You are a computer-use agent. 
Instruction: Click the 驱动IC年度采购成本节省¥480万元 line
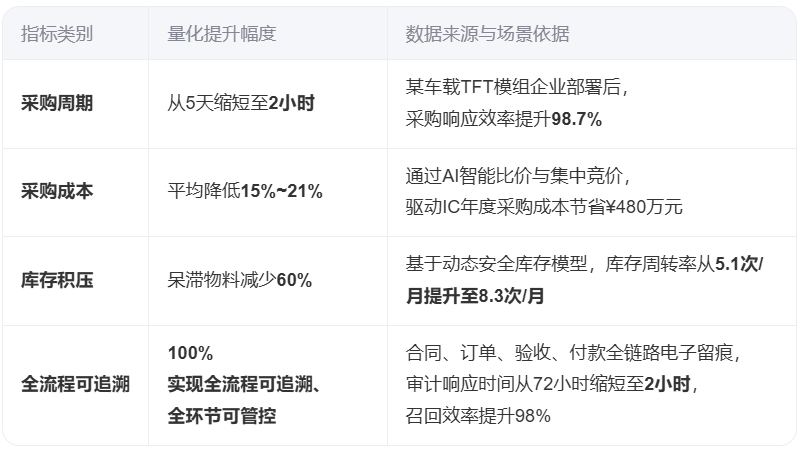[544, 207]
